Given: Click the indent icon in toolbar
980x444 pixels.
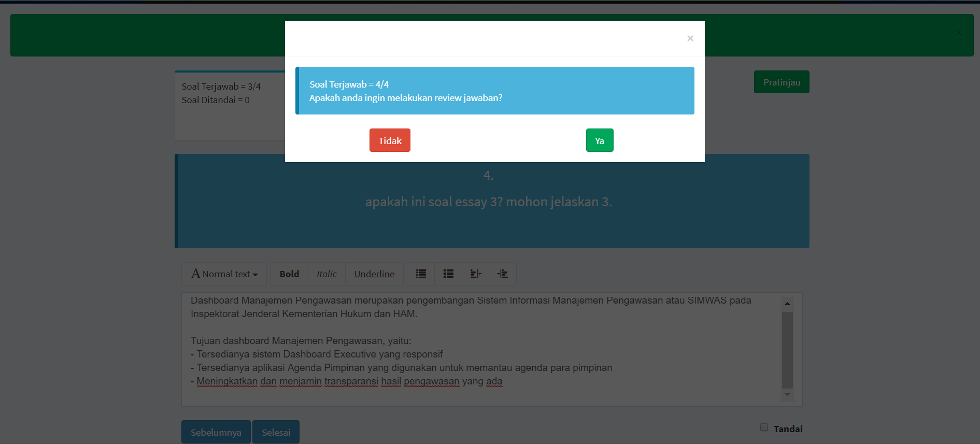Looking at the screenshot, I should pyautogui.click(x=502, y=274).
